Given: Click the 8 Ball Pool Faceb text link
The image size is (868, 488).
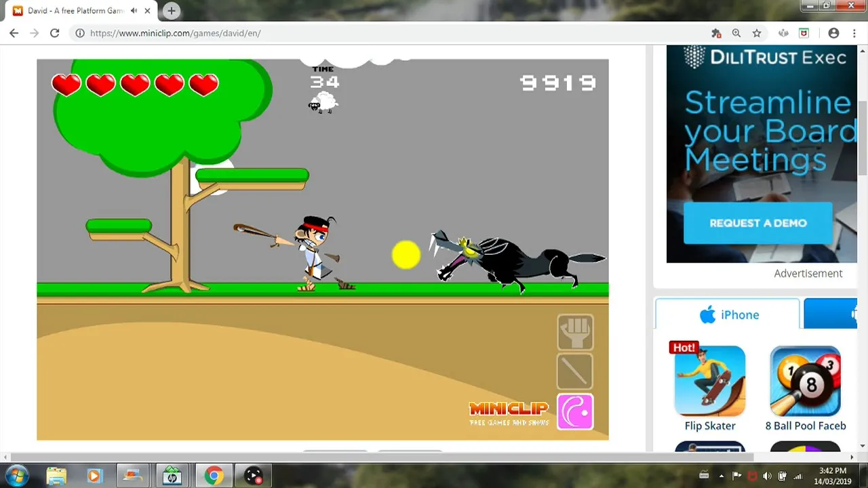Looking at the screenshot, I should pyautogui.click(x=806, y=426).
